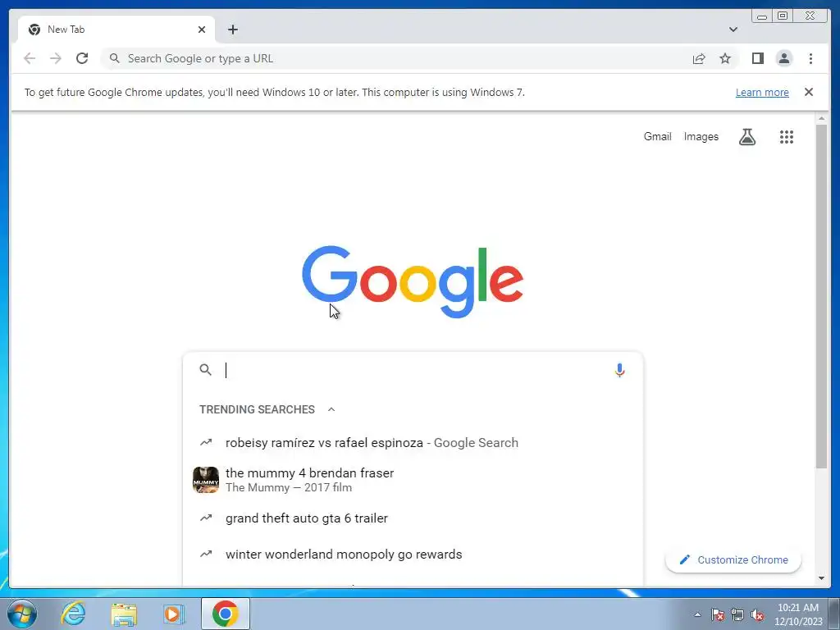Viewport: 840px width, 630px height.
Task: Open the side panel icon
Action: click(x=757, y=58)
